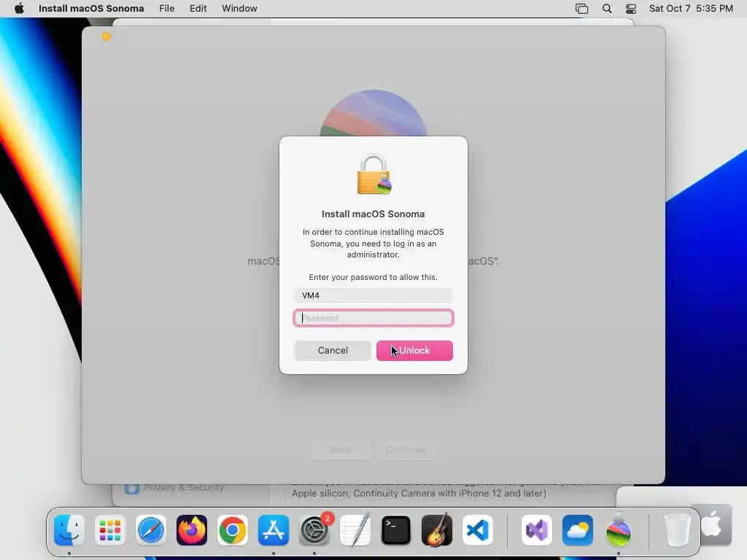This screenshot has height=560, width=747.
Task: Launch Safari from the Dock
Action: point(151,530)
